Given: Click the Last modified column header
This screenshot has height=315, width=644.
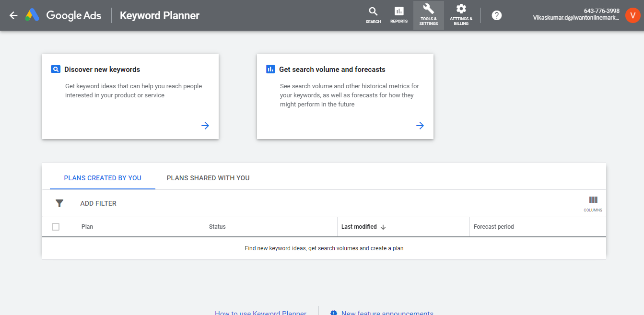Looking at the screenshot, I should tap(359, 227).
